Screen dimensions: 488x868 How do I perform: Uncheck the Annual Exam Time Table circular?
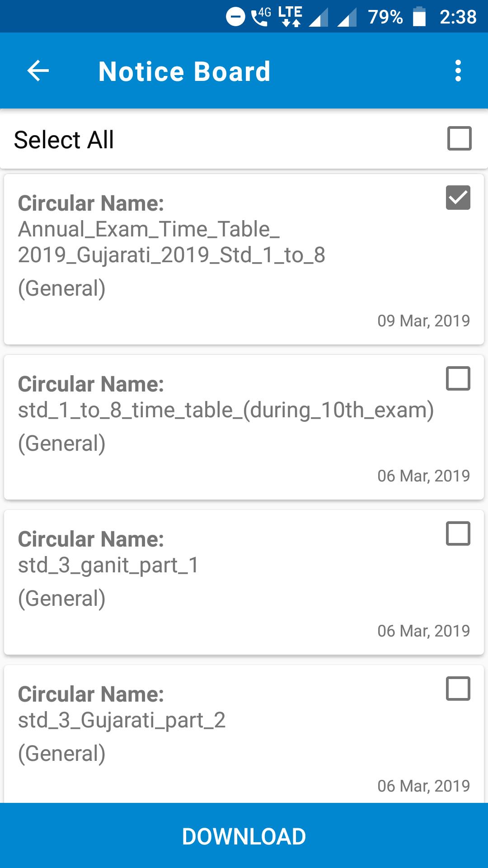point(458,198)
